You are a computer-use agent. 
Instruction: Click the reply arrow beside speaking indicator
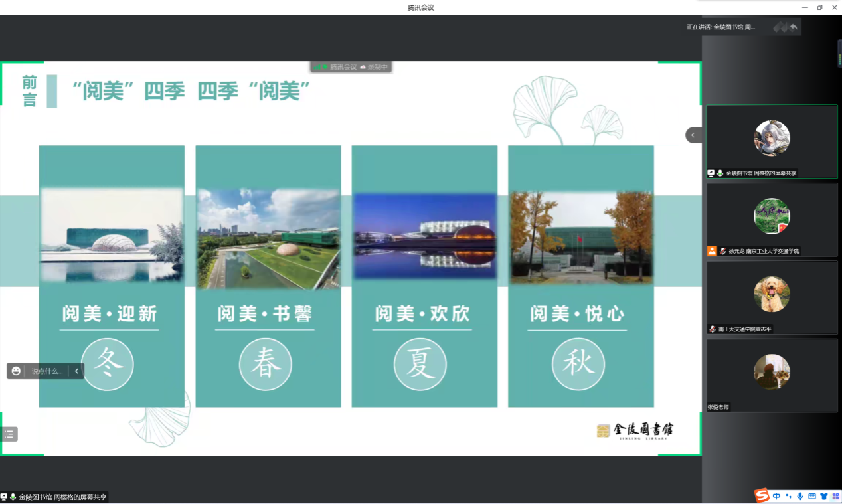(794, 27)
